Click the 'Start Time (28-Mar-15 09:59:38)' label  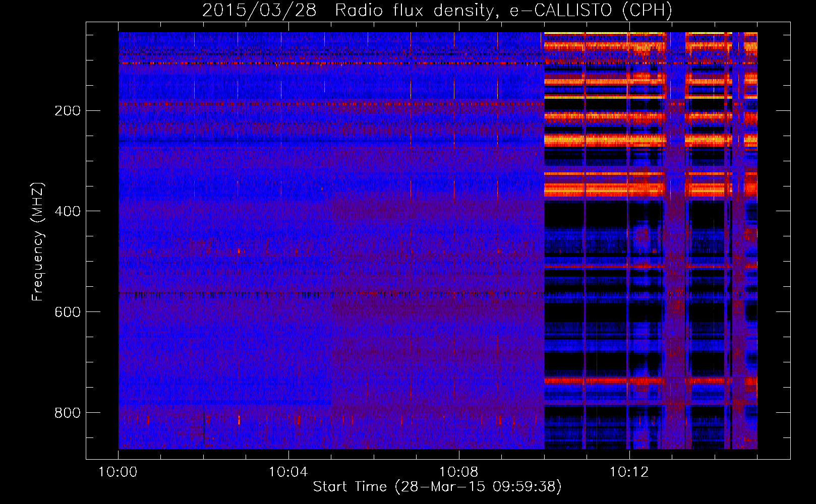437,487
